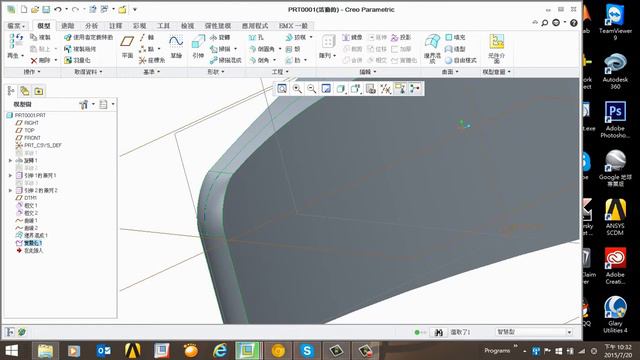Switch to the Folder Browser tab

39,91
